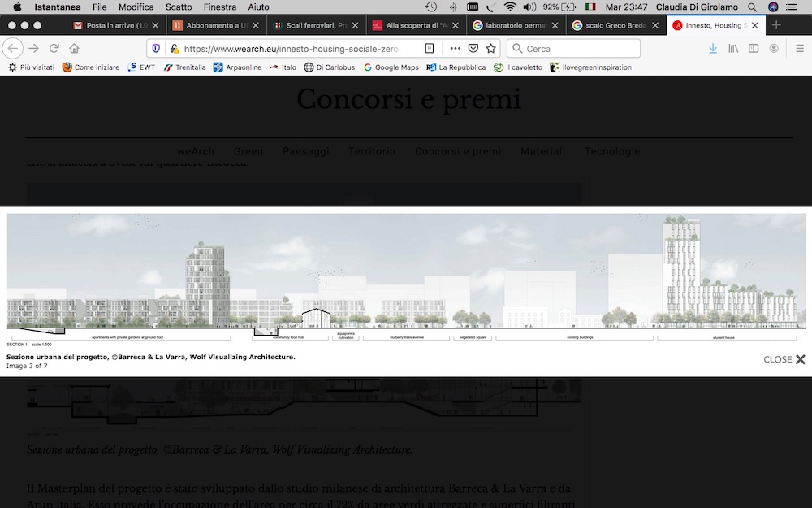Open Come iniziare bookmark
The image size is (812, 508).
pyautogui.click(x=91, y=67)
